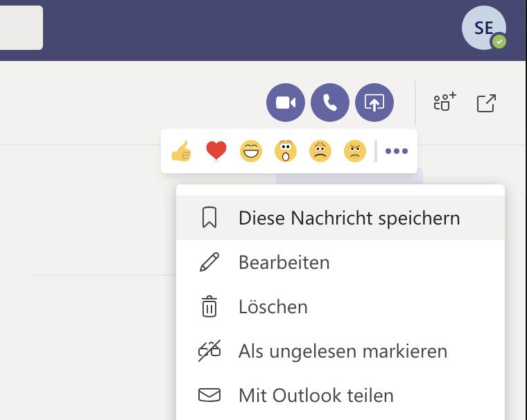Add people to the chat
The height and width of the screenshot is (420, 527).
point(444,101)
